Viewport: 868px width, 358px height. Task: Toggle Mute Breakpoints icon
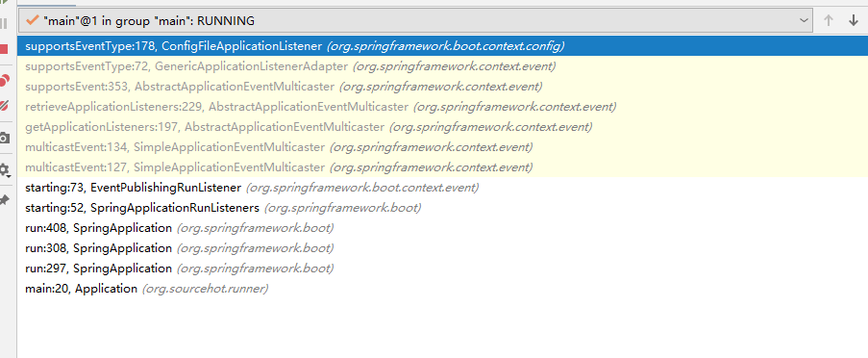pos(5,105)
